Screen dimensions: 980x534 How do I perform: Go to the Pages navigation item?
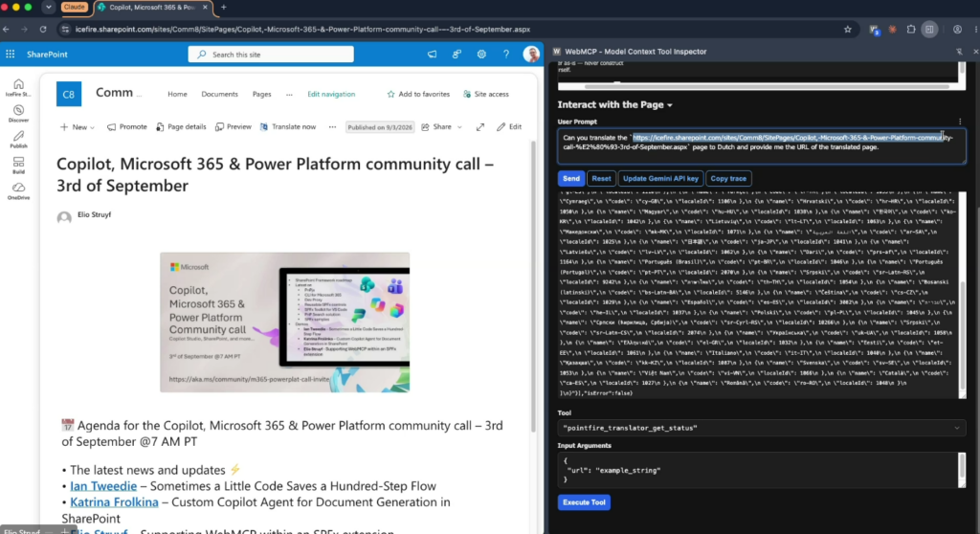[262, 95]
